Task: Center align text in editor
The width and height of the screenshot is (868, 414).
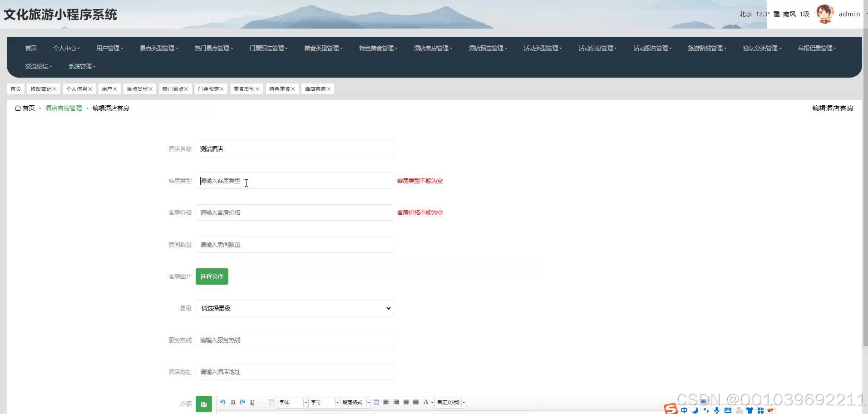Action: tap(406, 402)
